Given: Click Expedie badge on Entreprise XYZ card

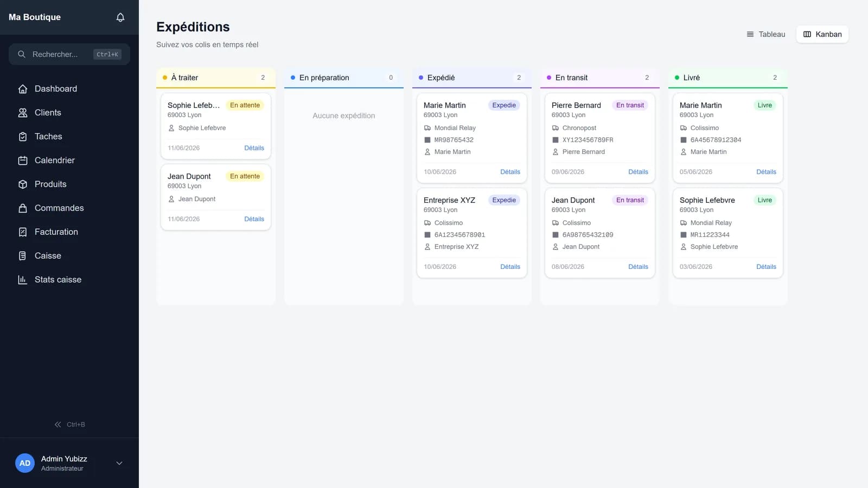Looking at the screenshot, I should [504, 200].
